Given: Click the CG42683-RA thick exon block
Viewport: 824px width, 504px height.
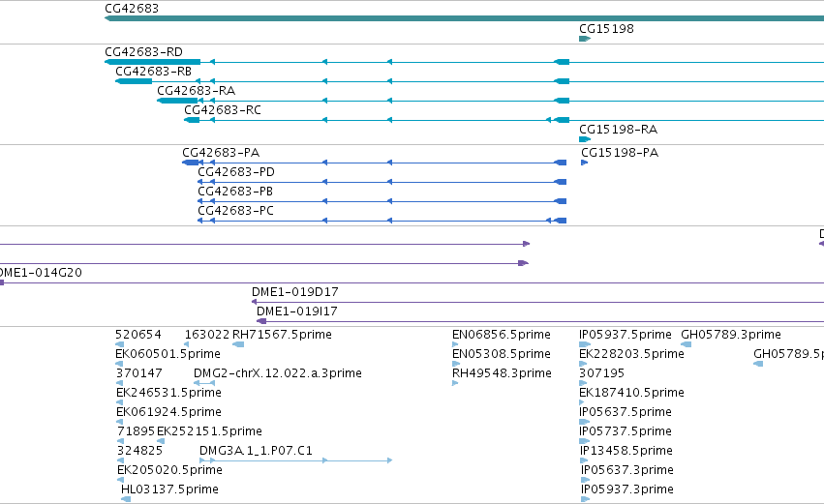Looking at the screenshot, I should pyautogui.click(x=177, y=101).
